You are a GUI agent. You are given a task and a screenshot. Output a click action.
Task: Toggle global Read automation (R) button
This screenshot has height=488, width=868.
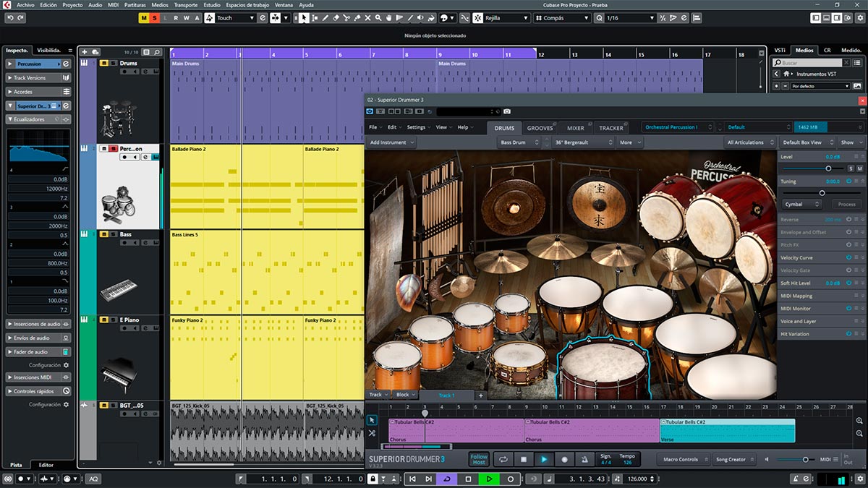tap(176, 17)
